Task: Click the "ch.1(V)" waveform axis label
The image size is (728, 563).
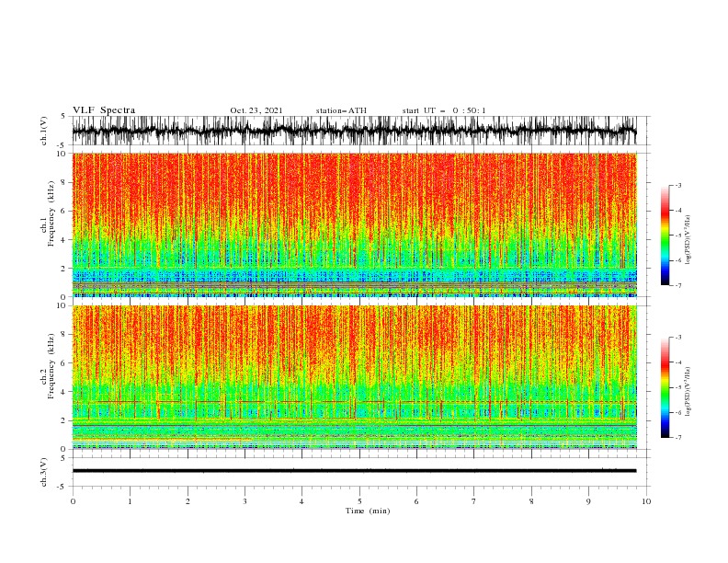Action: point(44,131)
